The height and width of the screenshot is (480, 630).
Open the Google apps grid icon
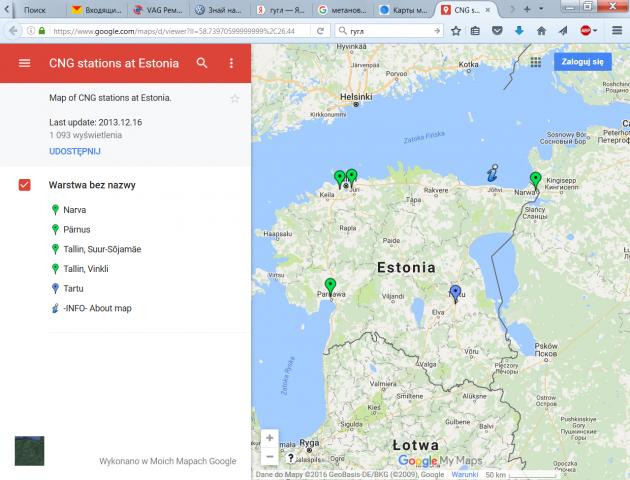pyautogui.click(x=535, y=62)
